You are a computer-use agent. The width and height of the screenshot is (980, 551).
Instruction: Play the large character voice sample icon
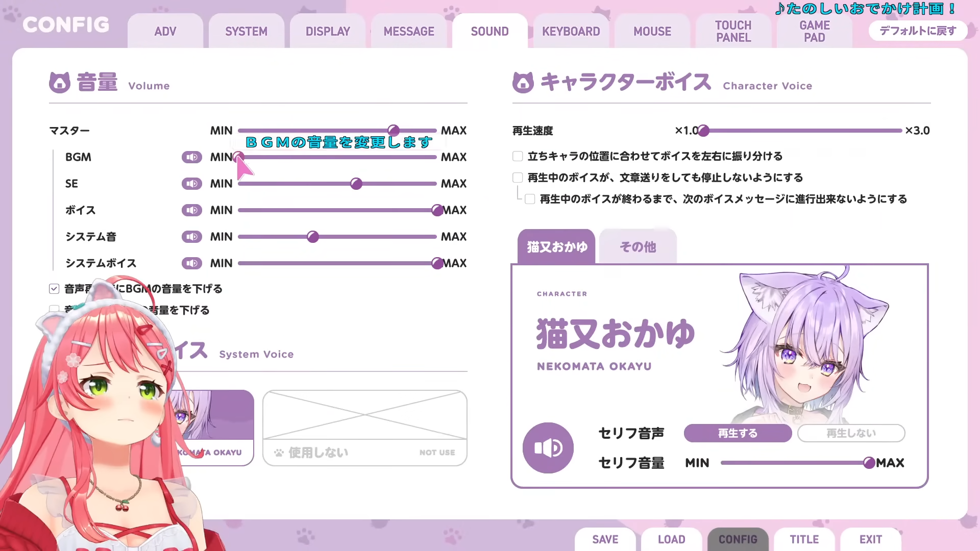coord(548,448)
